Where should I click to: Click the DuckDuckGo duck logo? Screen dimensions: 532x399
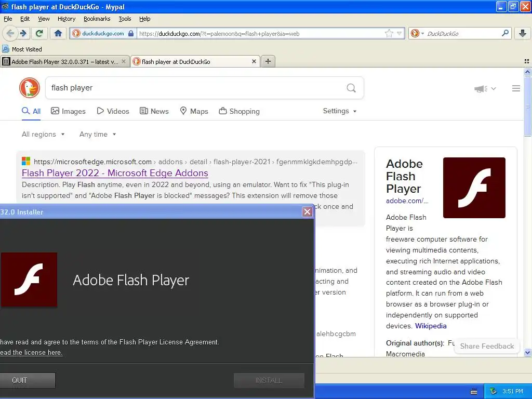click(30, 88)
